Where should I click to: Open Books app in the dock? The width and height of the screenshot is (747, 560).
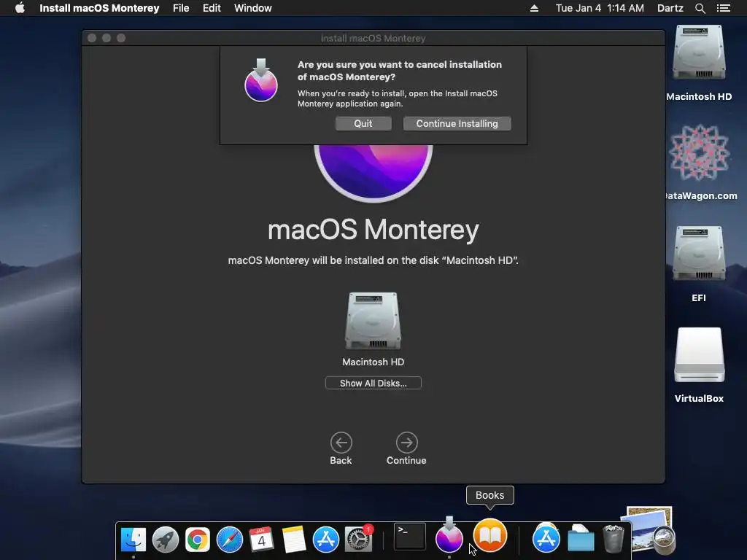pos(490,535)
